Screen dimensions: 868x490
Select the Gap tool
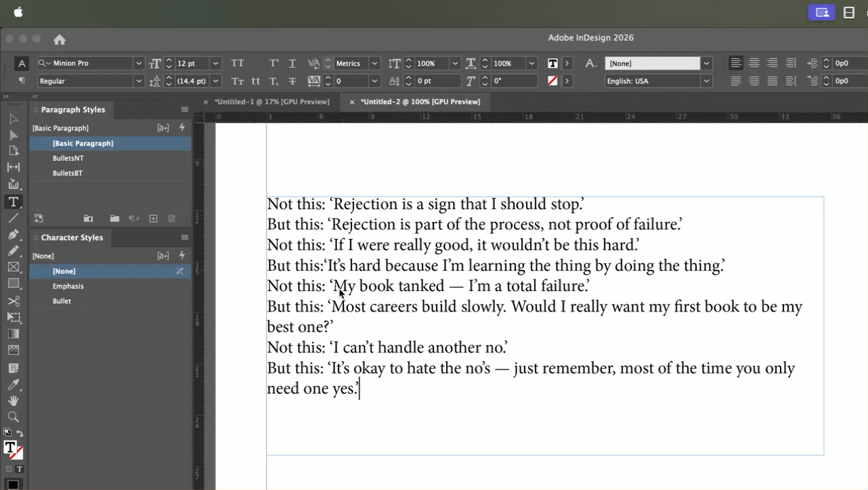pos(13,167)
